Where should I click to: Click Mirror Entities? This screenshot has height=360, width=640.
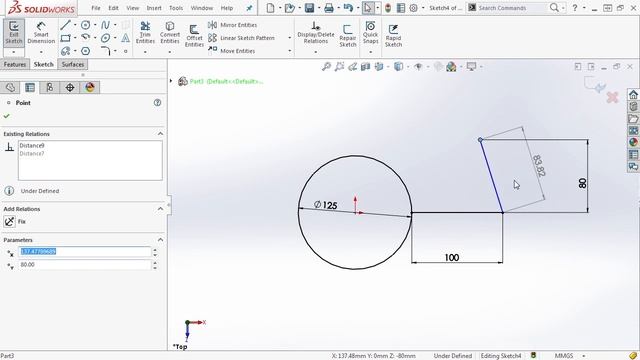(x=233, y=25)
